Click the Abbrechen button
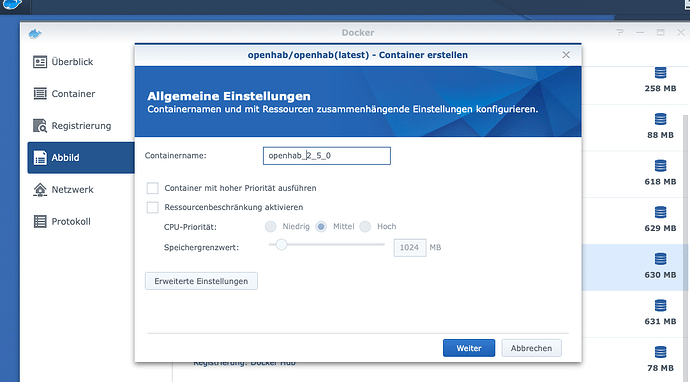Image resolution: width=690 pixels, height=382 pixels. click(531, 348)
